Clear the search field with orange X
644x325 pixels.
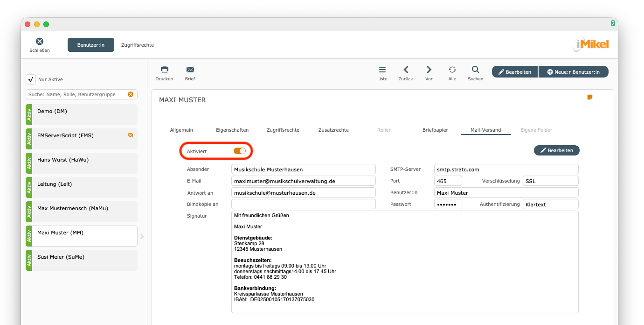pos(131,94)
